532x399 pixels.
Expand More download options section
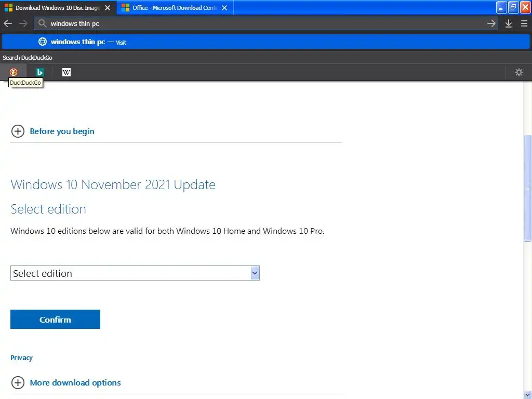click(75, 383)
